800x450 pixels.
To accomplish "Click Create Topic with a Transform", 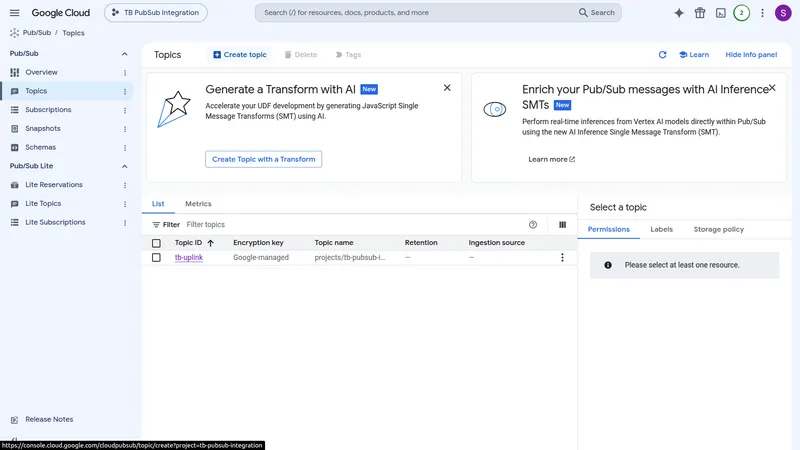I will pyautogui.click(x=263, y=159).
